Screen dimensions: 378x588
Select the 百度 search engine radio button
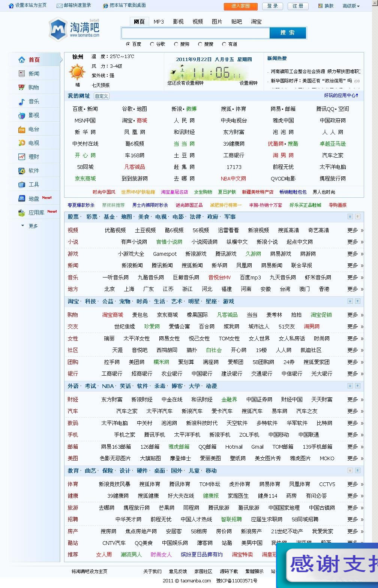point(128,44)
